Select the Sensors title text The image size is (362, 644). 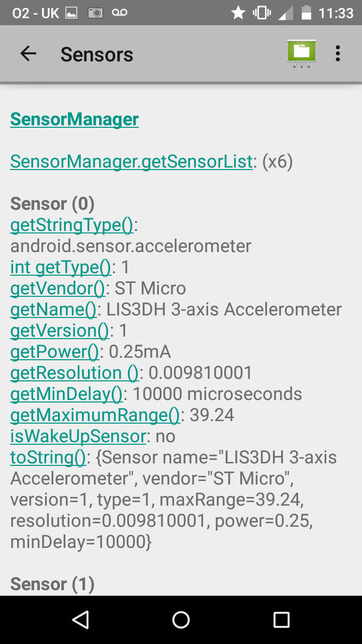[97, 53]
